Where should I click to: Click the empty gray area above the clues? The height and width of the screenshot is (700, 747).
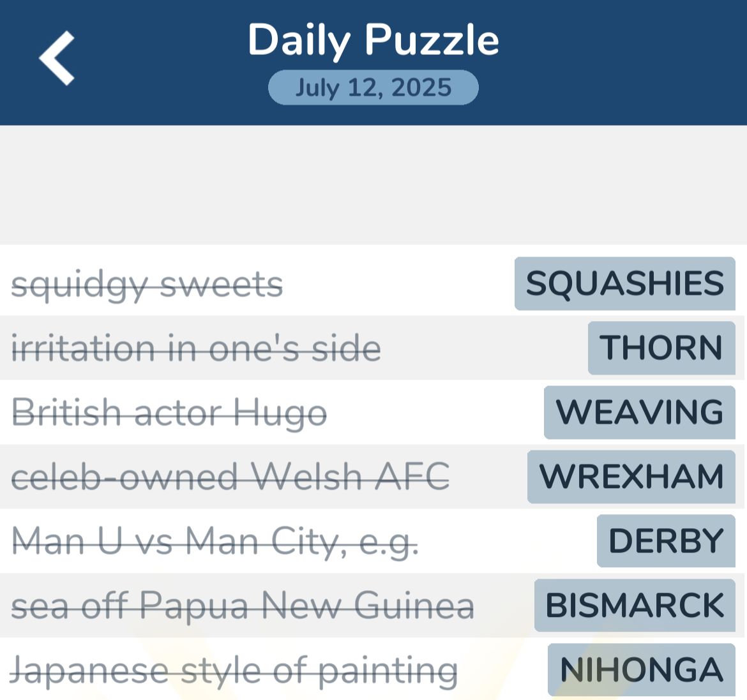click(x=373, y=185)
